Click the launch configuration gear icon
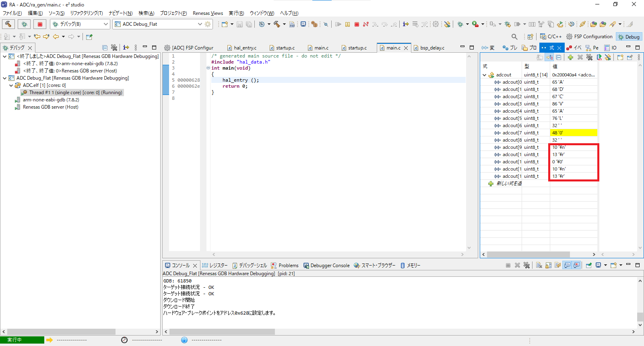This screenshot has width=644, height=346. (208, 24)
